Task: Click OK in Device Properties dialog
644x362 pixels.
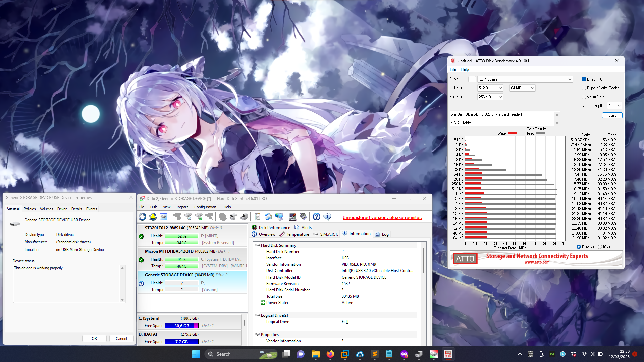Action: (95, 339)
